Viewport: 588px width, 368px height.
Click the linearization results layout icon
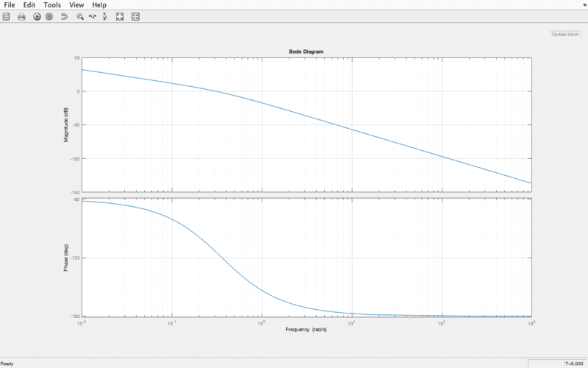pyautogui.click(x=7, y=16)
